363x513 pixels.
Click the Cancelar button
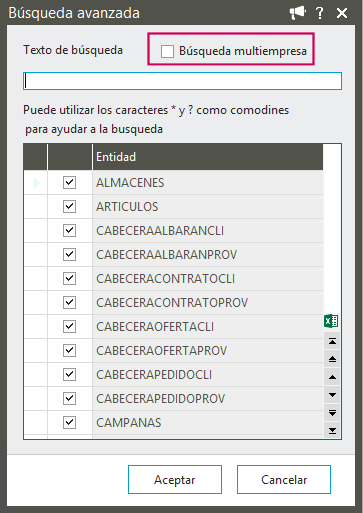pyautogui.click(x=284, y=480)
